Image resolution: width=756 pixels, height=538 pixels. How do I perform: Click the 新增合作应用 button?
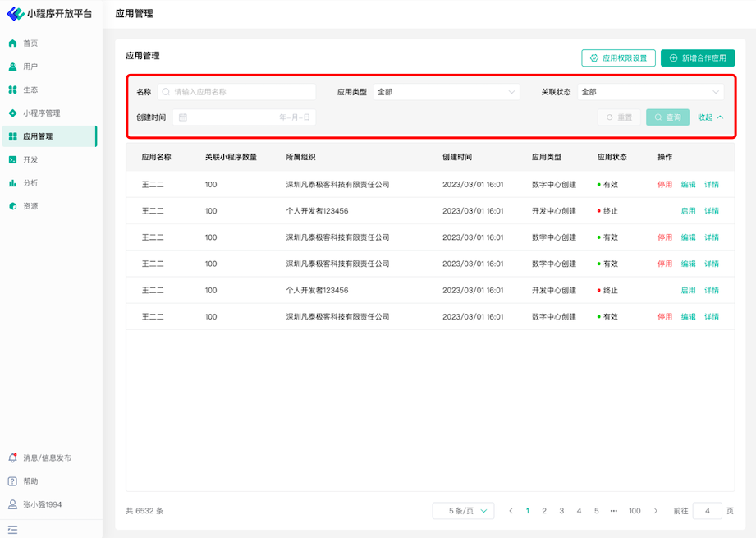[x=697, y=58]
